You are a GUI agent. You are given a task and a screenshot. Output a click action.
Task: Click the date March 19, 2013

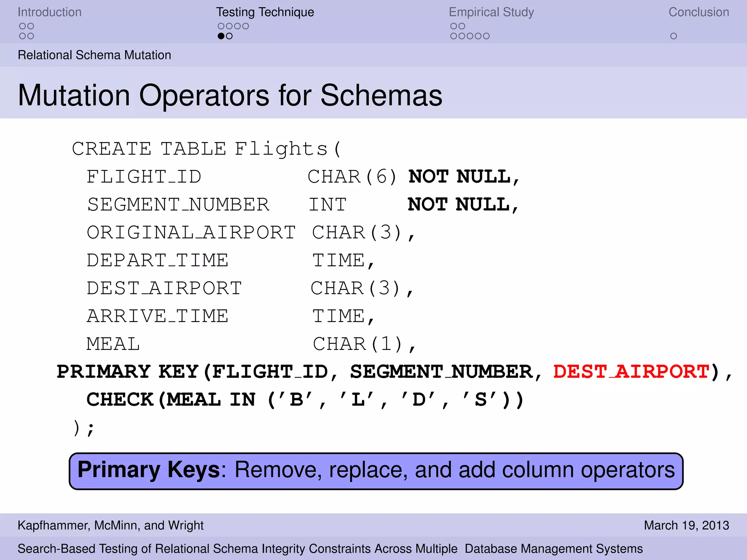point(686,525)
